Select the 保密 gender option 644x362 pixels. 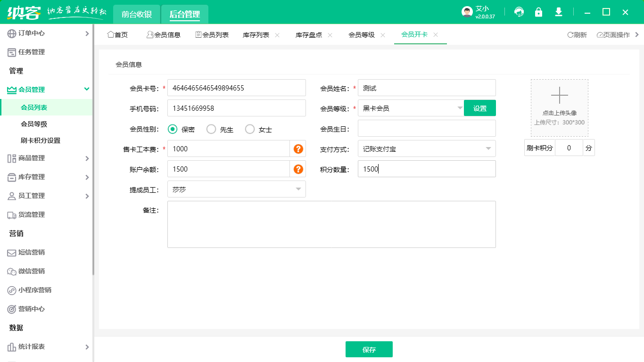[x=172, y=129]
